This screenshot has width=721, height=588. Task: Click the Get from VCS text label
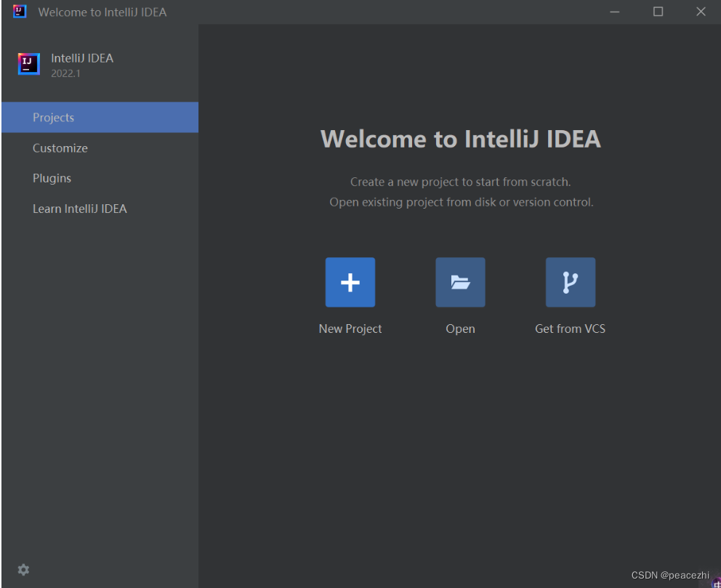(x=571, y=329)
